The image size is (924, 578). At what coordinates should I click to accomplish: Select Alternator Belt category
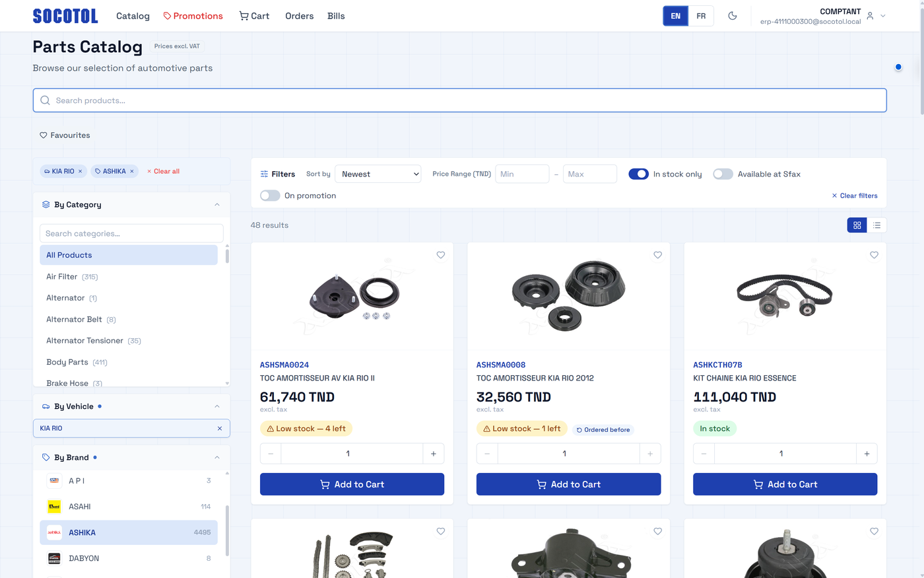click(x=129, y=319)
